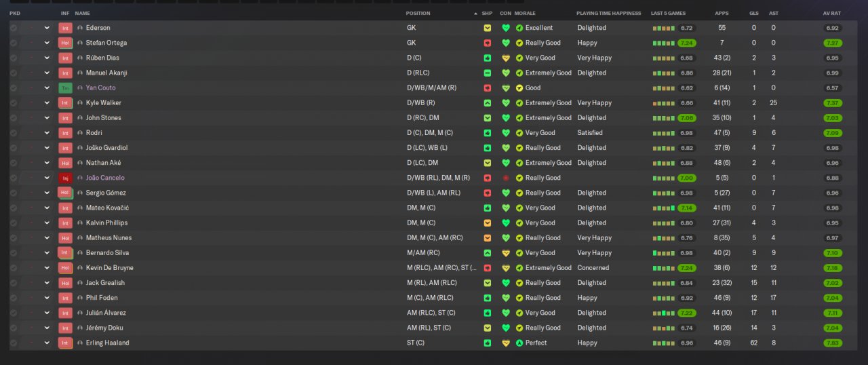Image resolution: width=868 pixels, height=365 pixels.
Task: Open João Cancelo's player profile
Action: coord(105,178)
